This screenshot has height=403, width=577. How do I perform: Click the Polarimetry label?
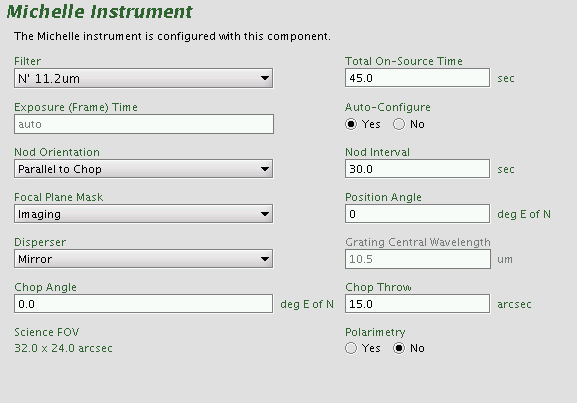[x=375, y=332]
